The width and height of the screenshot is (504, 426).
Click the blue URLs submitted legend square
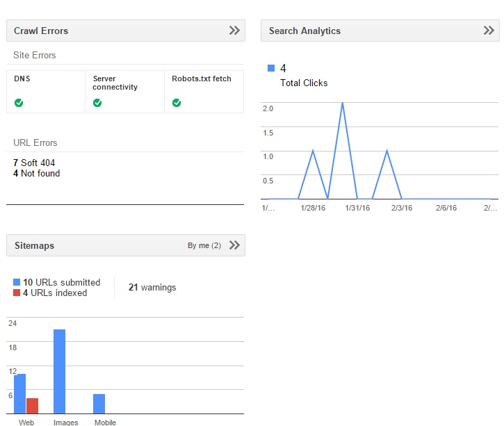click(x=17, y=283)
